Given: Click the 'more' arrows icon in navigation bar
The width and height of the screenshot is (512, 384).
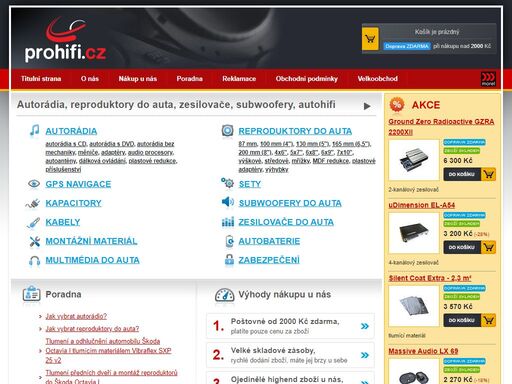Looking at the screenshot, I should point(488,79).
